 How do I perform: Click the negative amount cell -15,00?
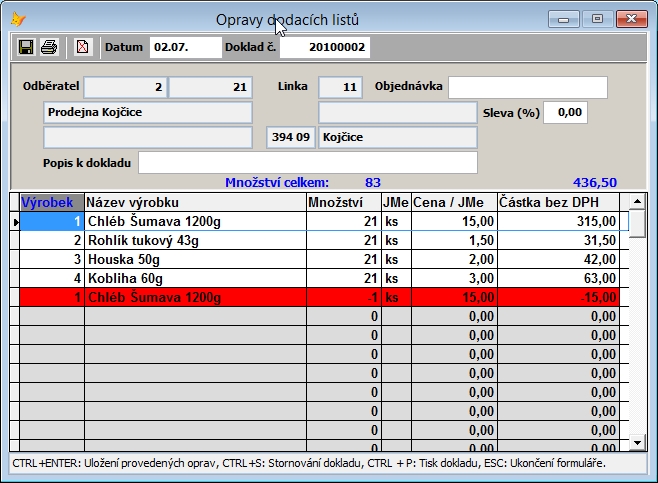coord(559,297)
